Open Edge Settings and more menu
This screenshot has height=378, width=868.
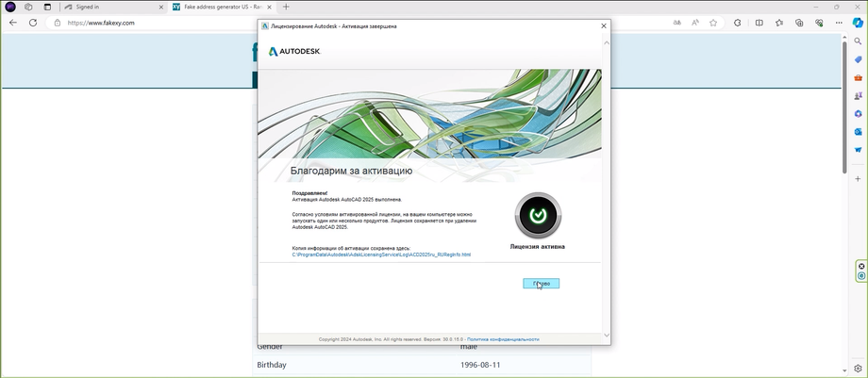(839, 23)
